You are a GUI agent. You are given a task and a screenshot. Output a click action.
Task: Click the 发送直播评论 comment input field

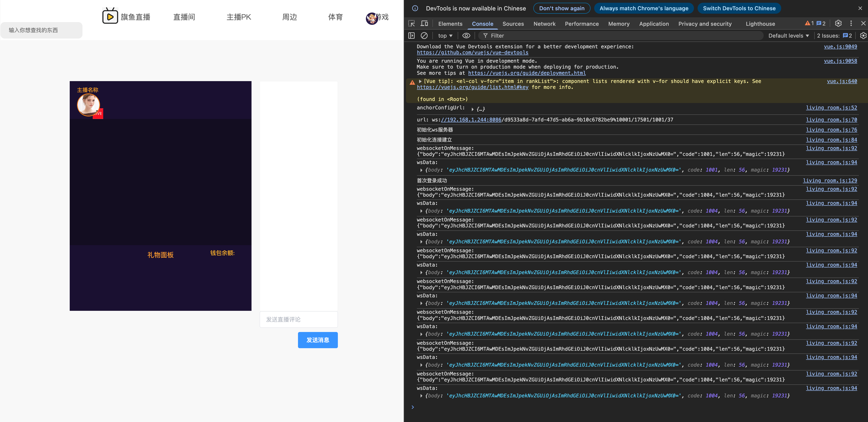click(298, 319)
